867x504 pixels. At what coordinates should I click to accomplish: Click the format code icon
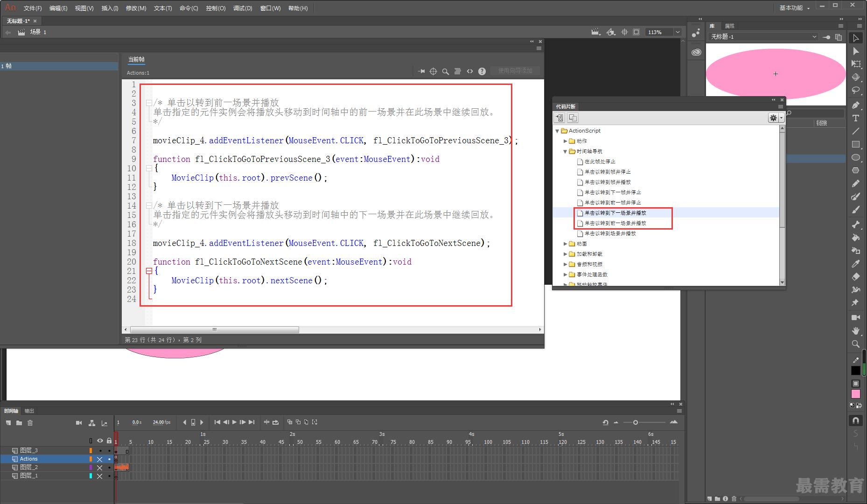coord(458,71)
